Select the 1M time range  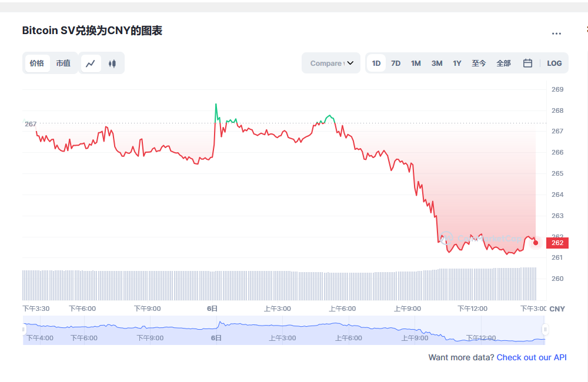pyautogui.click(x=416, y=63)
